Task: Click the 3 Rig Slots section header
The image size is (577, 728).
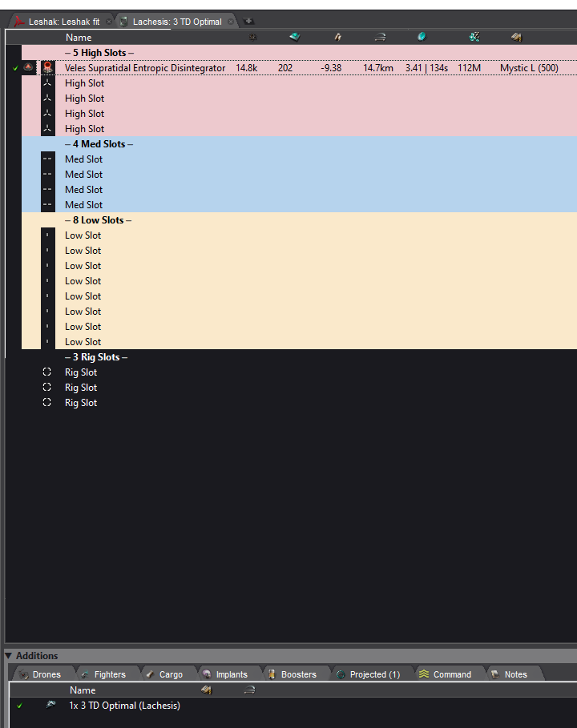Action: point(96,357)
